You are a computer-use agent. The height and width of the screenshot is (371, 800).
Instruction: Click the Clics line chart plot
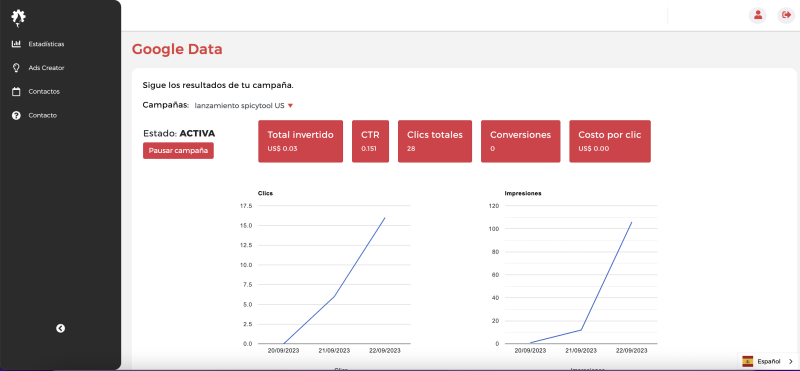(334, 275)
